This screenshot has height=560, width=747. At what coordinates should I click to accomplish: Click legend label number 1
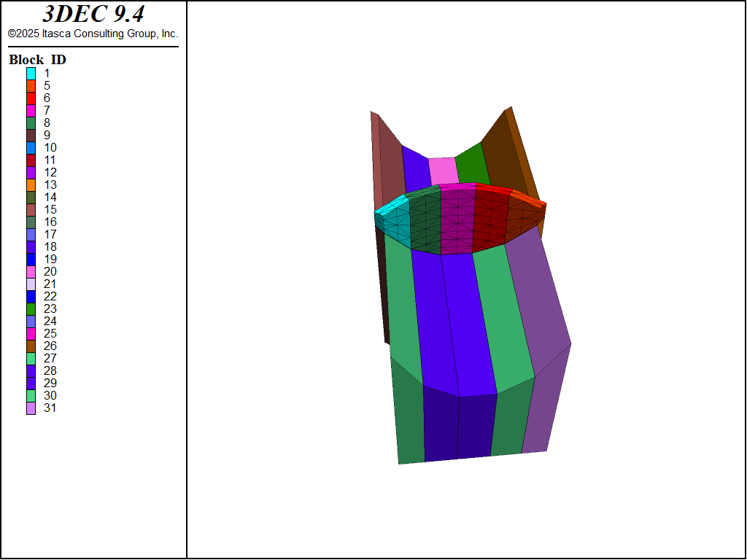pyautogui.click(x=47, y=74)
